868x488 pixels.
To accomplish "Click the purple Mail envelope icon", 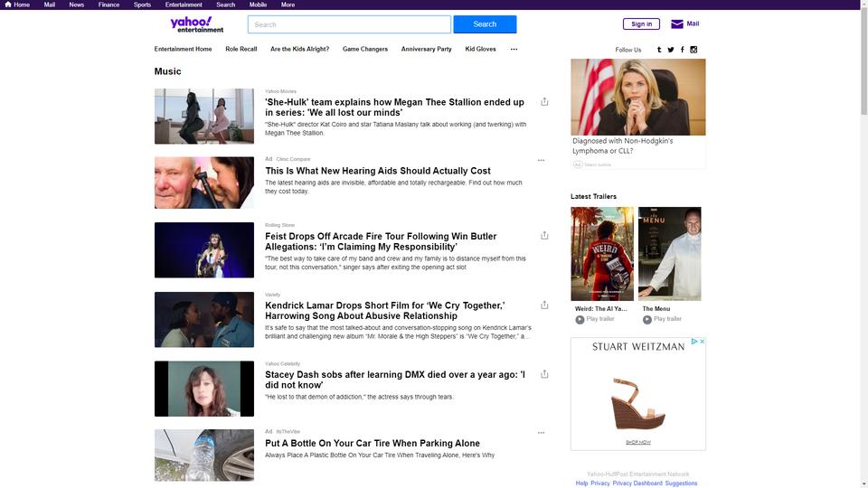I will [x=677, y=23].
